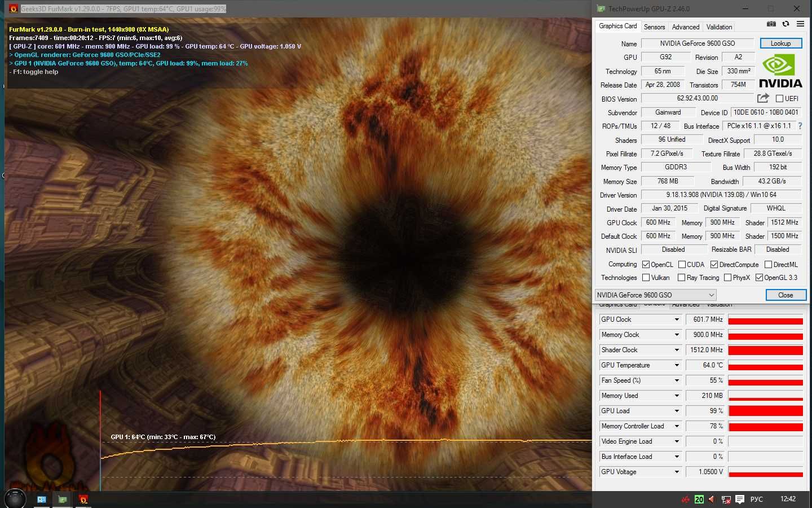This screenshot has width=812, height=508.
Task: Click the GPU Load 99 % value
Action: tap(706, 411)
